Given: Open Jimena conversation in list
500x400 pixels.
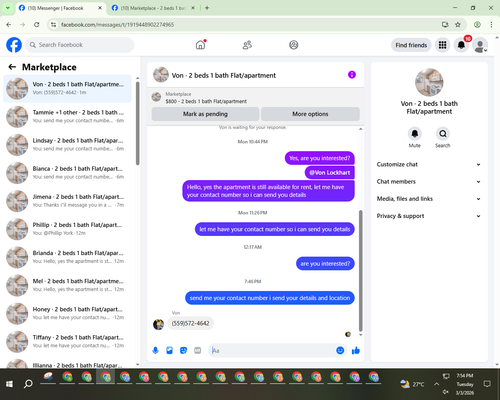Looking at the screenshot, I should [67, 201].
